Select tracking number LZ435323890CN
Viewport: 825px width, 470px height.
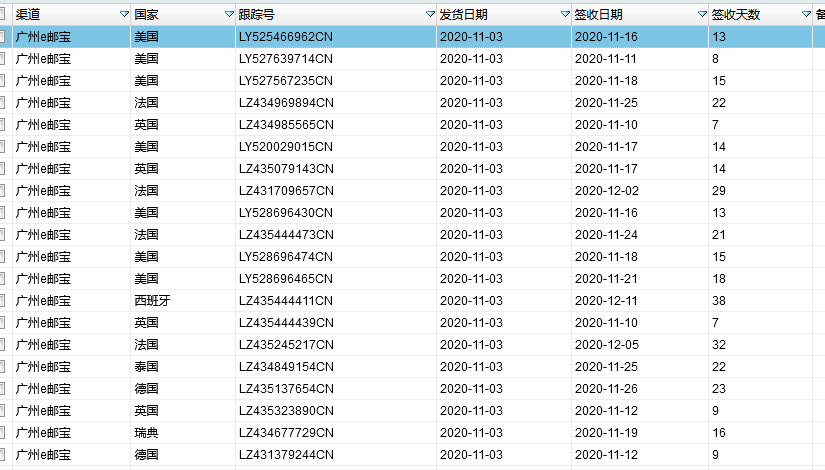point(285,410)
